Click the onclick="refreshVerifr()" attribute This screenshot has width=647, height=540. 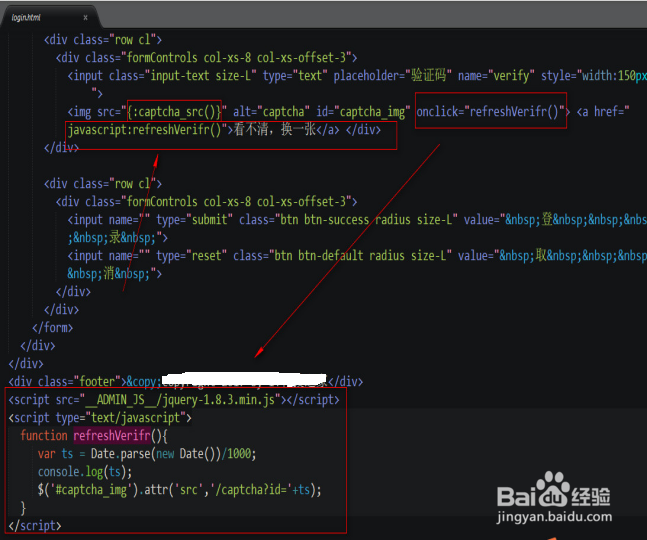coord(490,111)
